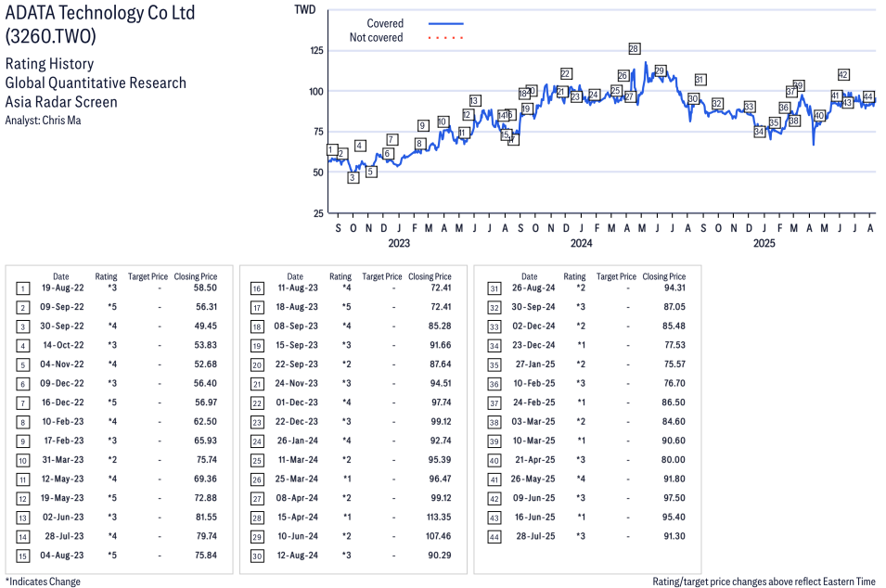Select closing price 58.50
The height and width of the screenshot is (588, 886).
205,288
